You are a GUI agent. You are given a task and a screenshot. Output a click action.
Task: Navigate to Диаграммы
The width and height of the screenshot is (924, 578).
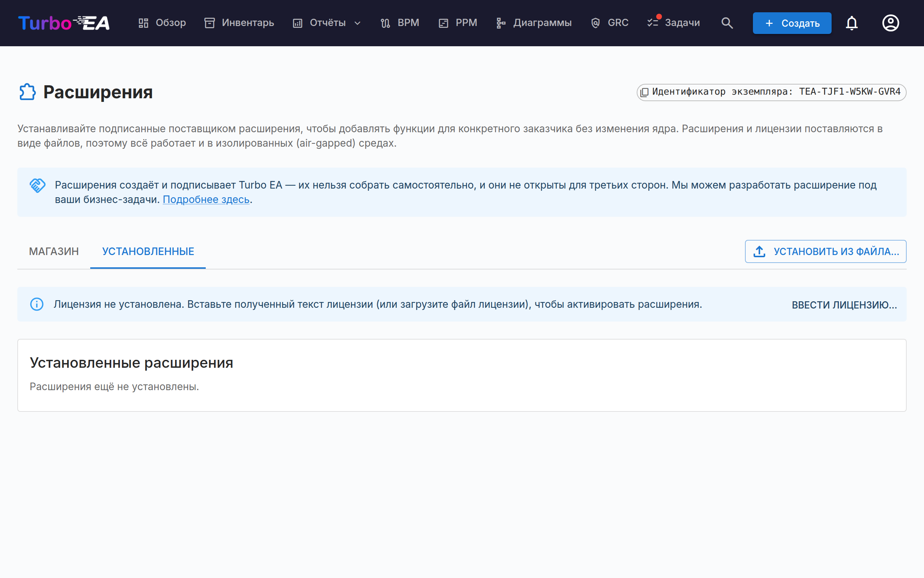534,23
